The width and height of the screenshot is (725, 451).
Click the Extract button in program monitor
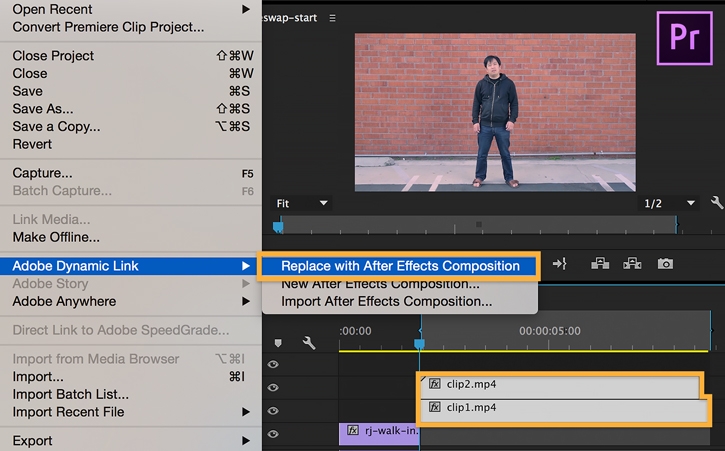[632, 264]
